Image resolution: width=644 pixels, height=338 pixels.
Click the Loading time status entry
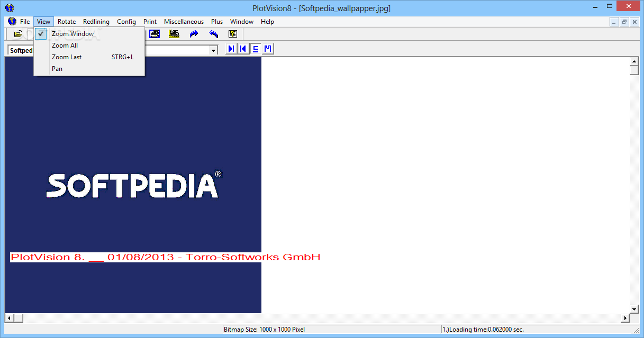(483, 330)
